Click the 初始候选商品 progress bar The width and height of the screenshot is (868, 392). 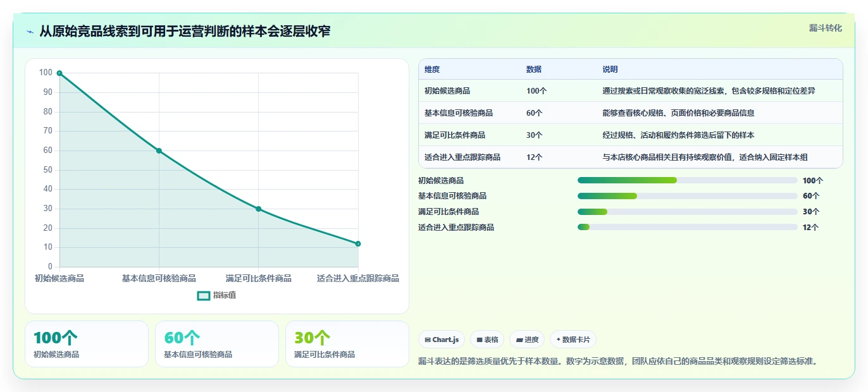pyautogui.click(x=688, y=180)
